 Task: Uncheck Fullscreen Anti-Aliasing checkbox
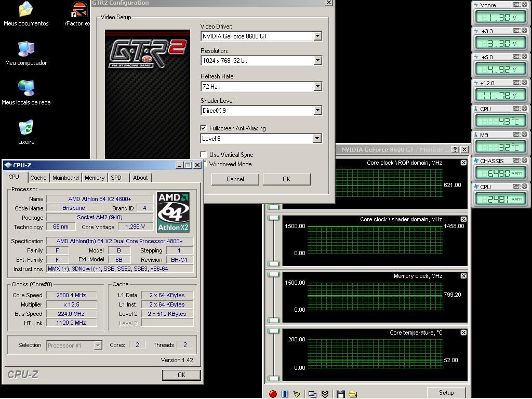tap(203, 128)
